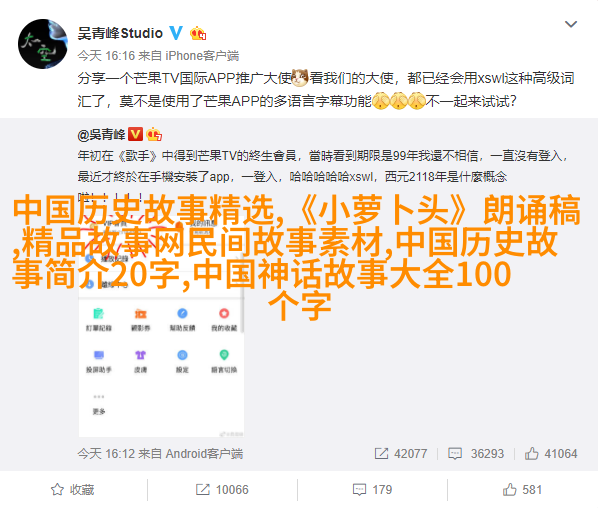Click the iPhone客户端 source link

[x=202, y=56]
